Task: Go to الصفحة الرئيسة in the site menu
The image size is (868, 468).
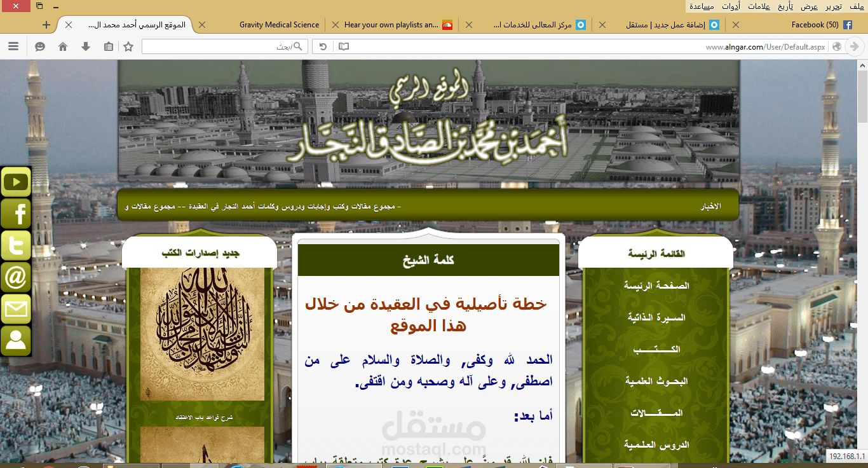Action: coord(656,286)
